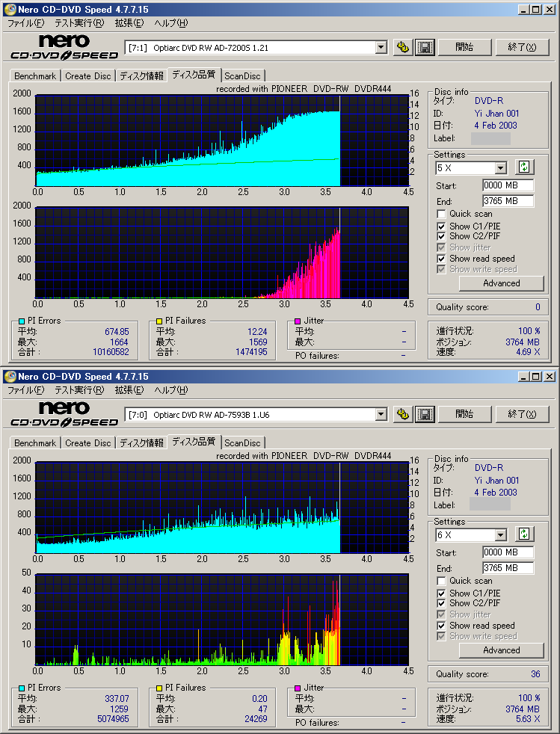This screenshot has width=560, height=734.
Task: Switch to ディスク品質 tab in upper window
Action: (194, 75)
